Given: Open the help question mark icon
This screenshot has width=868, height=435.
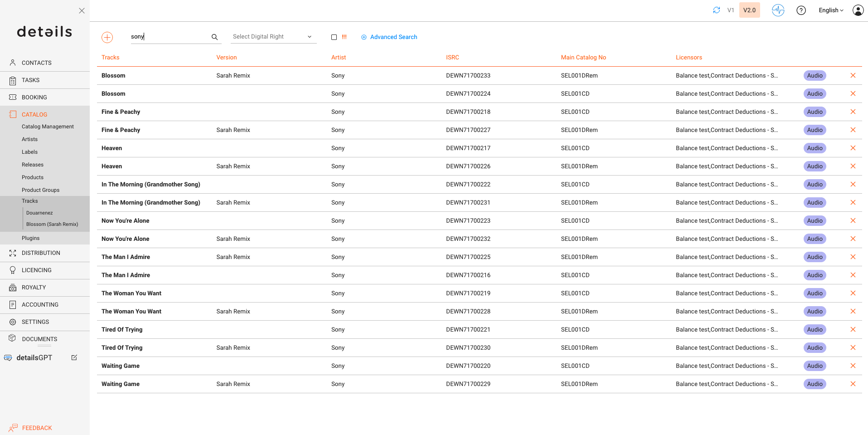Looking at the screenshot, I should 801,10.
